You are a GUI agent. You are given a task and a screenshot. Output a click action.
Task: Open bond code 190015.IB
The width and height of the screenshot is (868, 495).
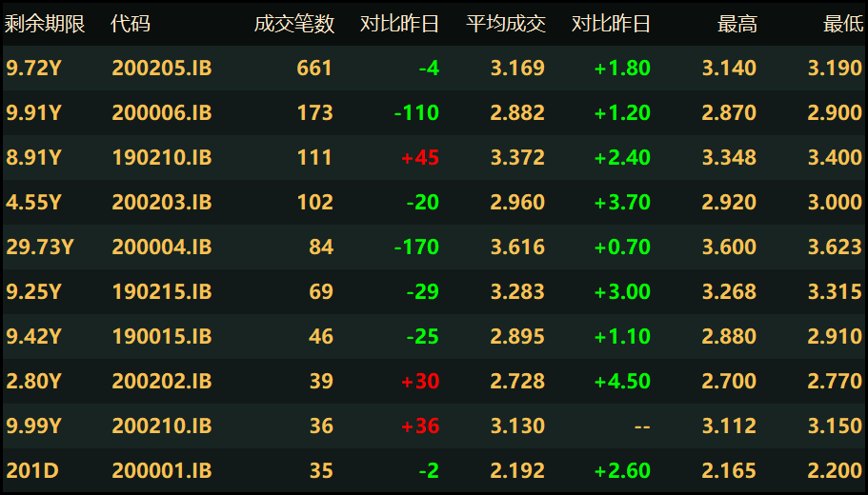161,337
